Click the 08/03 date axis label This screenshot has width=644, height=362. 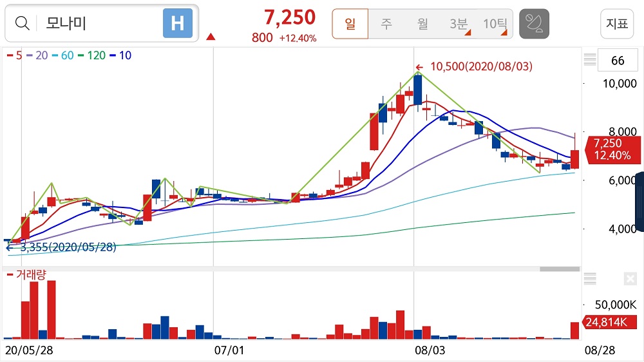(430, 350)
